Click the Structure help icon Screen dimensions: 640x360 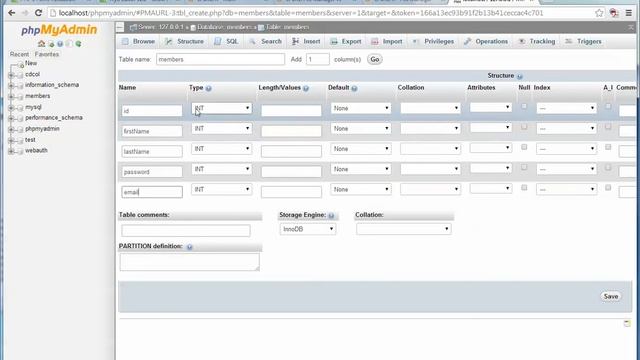[520, 76]
